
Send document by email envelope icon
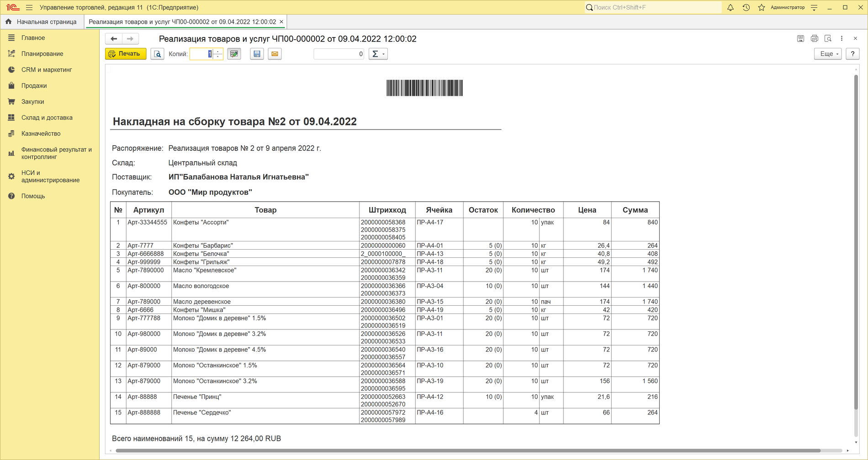click(x=275, y=54)
